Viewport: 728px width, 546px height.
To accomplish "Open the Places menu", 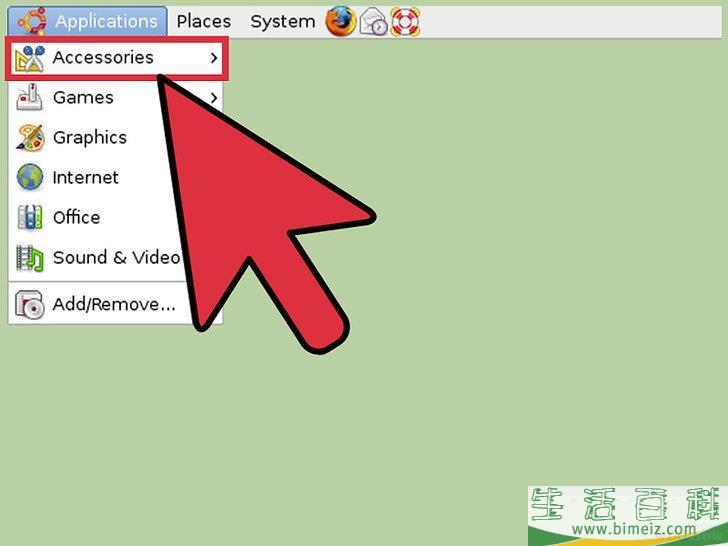I will pyautogui.click(x=203, y=21).
